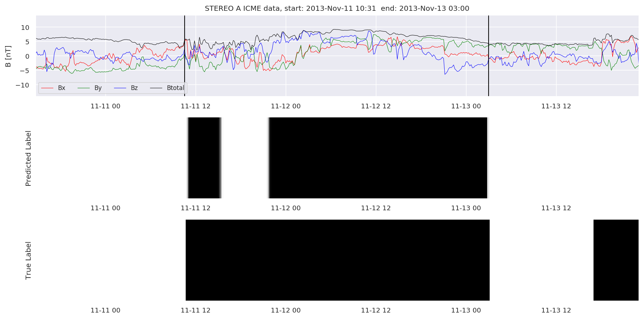Select the Bx legend label

pos(62,88)
